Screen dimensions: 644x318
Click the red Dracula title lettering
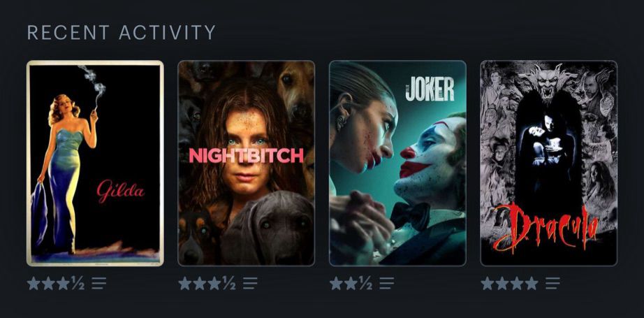(x=546, y=228)
